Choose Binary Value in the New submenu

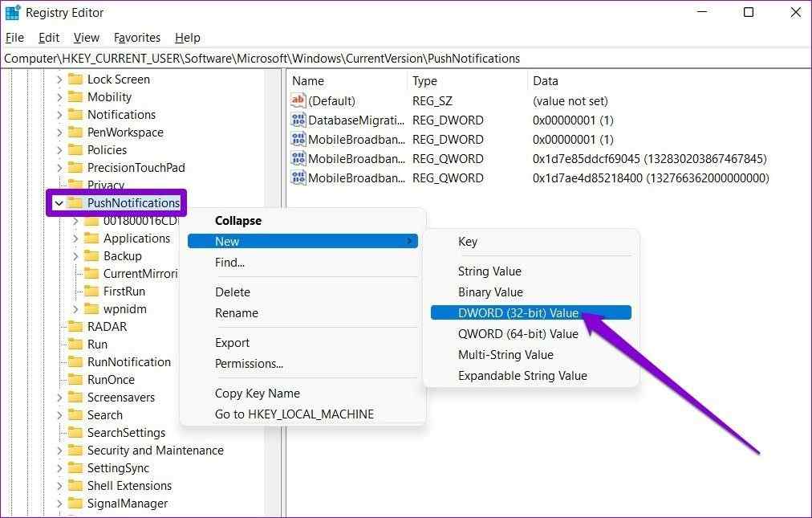531,292
